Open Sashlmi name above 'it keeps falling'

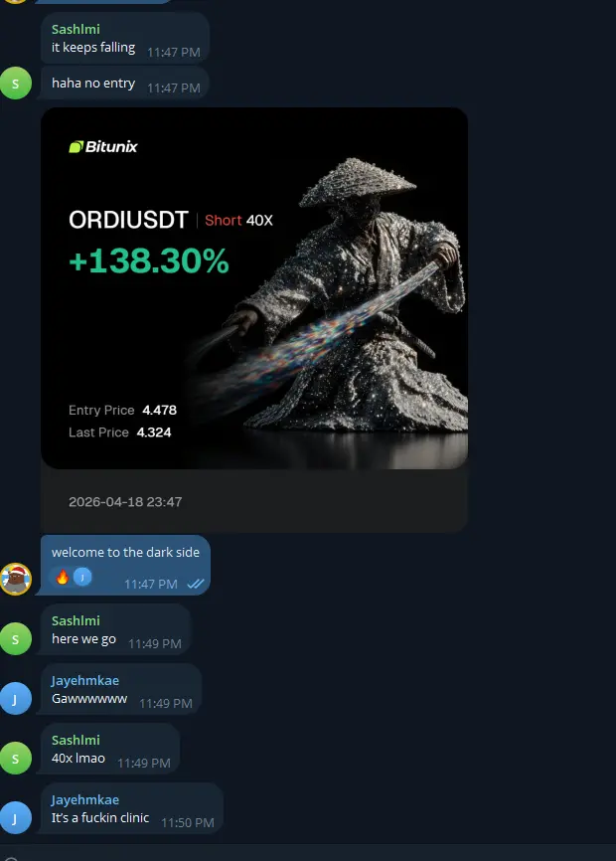pyautogui.click(x=76, y=29)
